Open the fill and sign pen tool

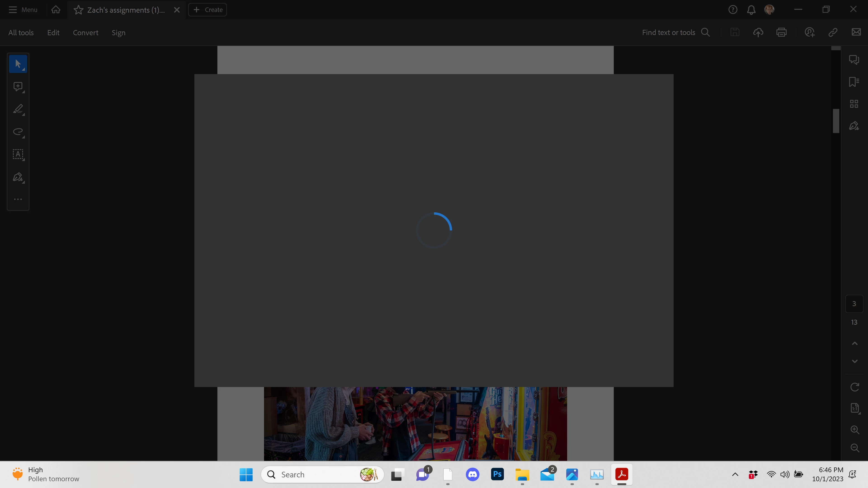tap(18, 177)
